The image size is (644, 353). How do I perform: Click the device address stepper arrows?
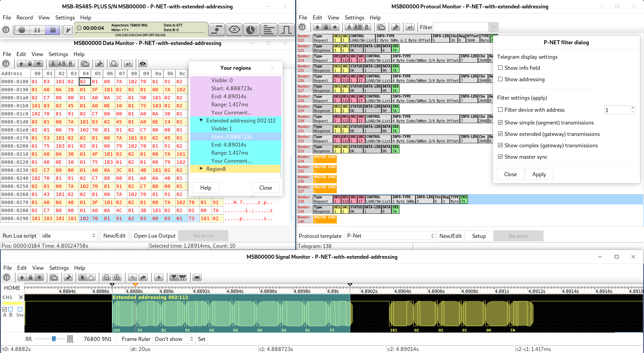click(x=633, y=110)
